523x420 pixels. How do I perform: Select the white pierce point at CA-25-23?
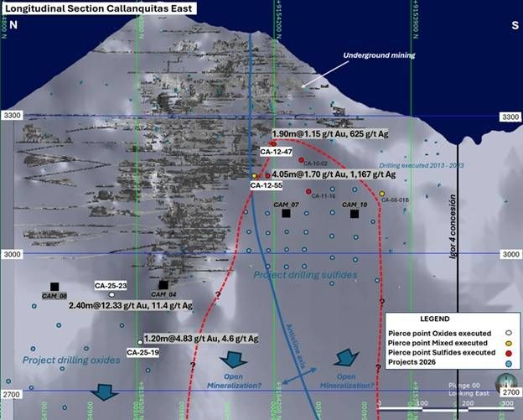coord(111,294)
